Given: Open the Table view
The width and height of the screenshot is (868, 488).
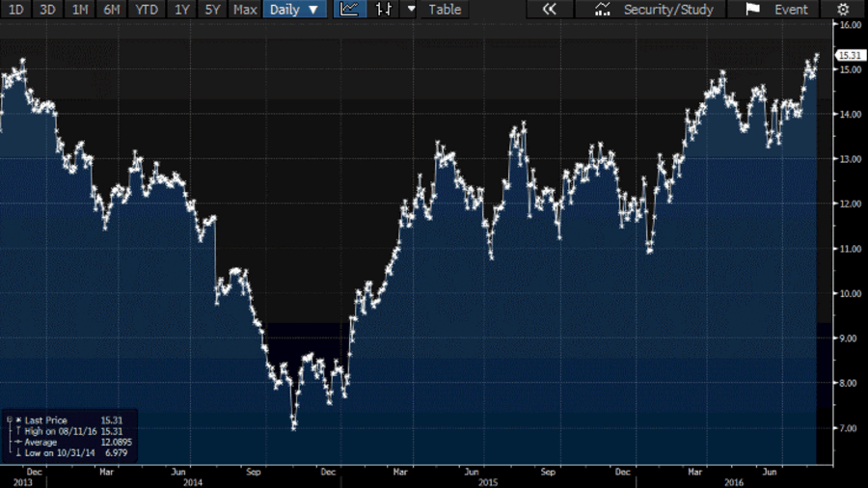Looking at the screenshot, I should (445, 10).
